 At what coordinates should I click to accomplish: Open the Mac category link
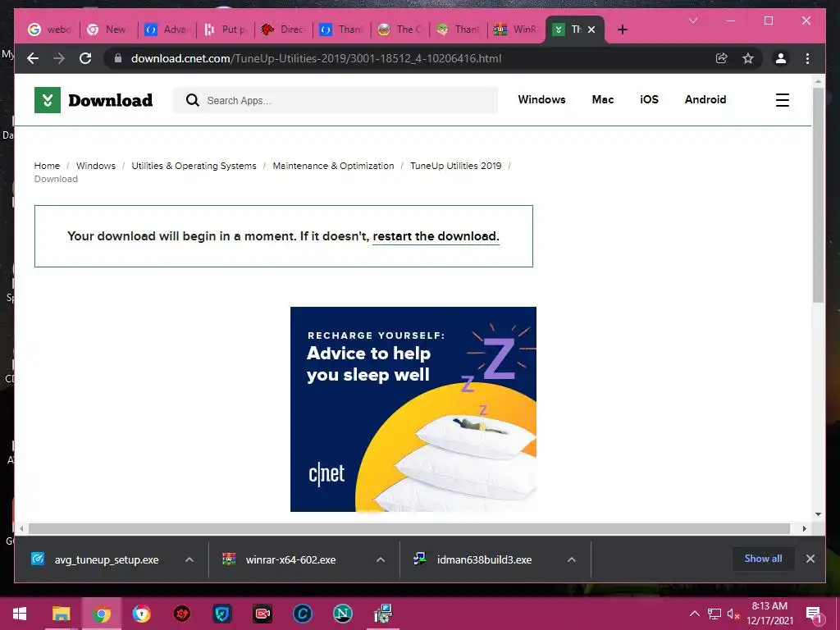click(x=603, y=99)
